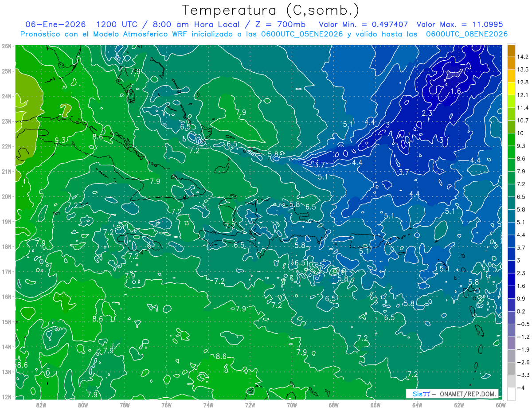Click the "22N" latitude axis label
532x411 pixels.
[7, 146]
